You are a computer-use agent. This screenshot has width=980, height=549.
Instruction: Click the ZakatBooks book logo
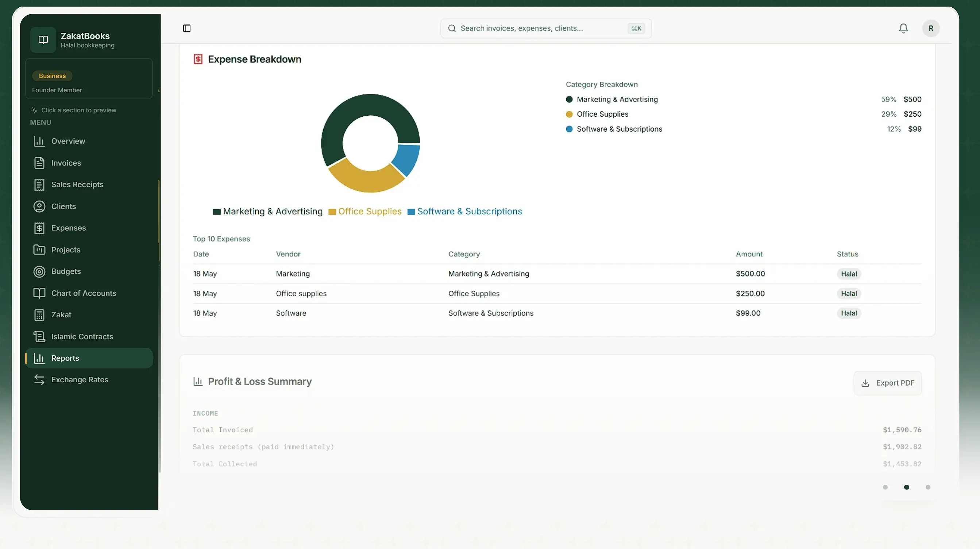tap(43, 39)
